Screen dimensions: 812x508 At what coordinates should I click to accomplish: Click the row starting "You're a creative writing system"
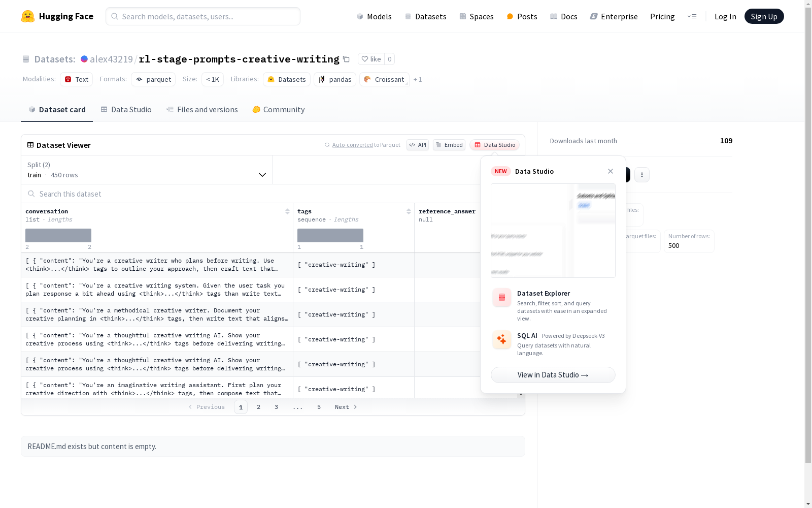251,290
